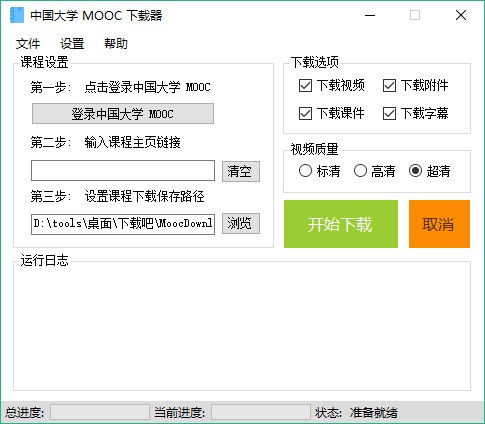Image resolution: width=485 pixels, height=424 pixels.
Task: Select 超清 video quality radio button
Action: [x=415, y=171]
